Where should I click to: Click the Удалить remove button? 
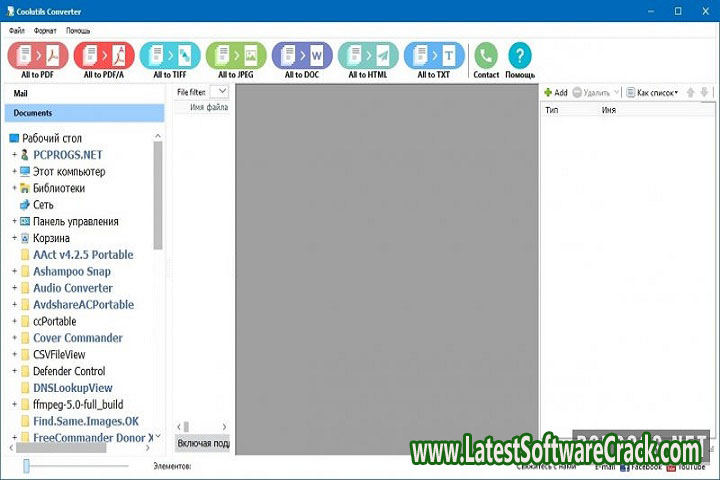[592, 92]
